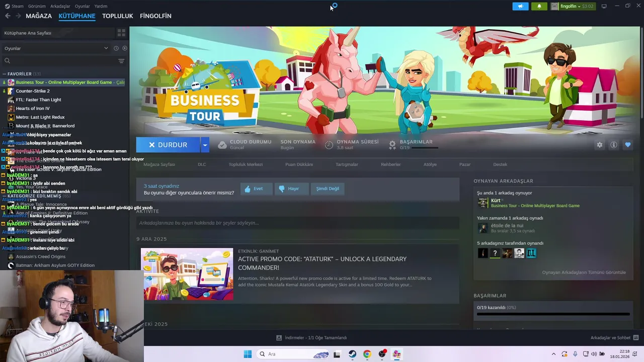Image resolution: width=644 pixels, height=362 pixels.
Task: Open the Arkadaşlar menu
Action: 60,6
